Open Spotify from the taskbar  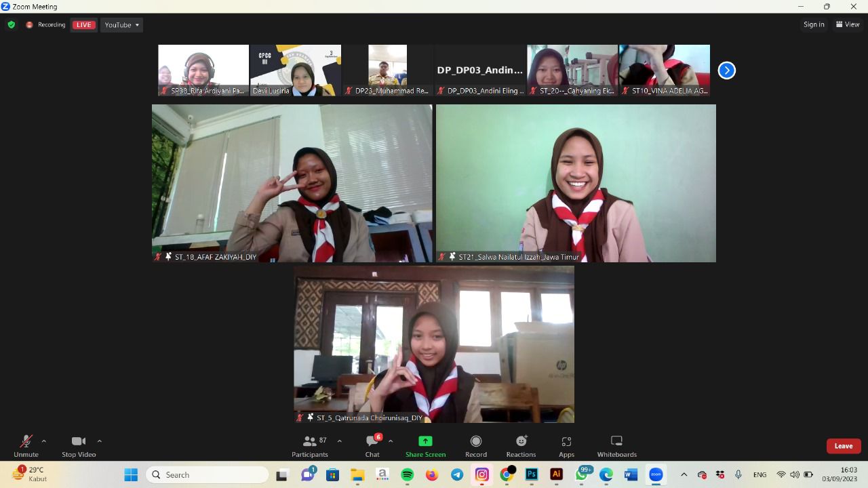point(408,475)
